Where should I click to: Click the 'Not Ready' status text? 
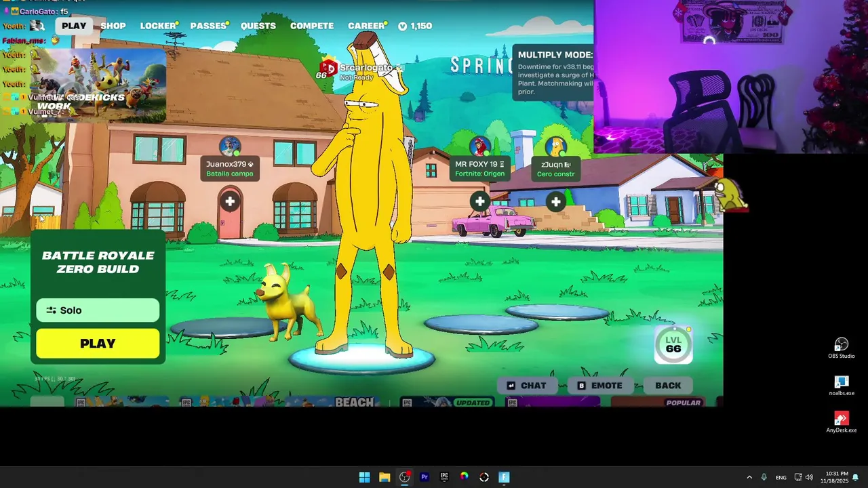coord(357,77)
